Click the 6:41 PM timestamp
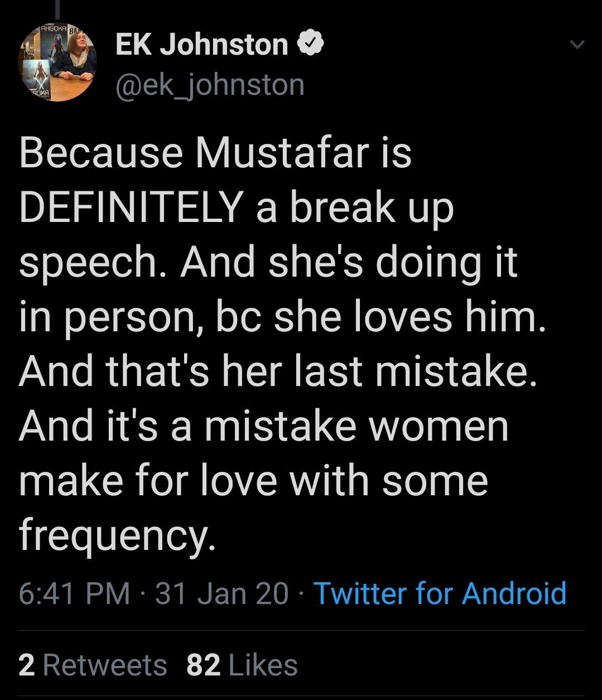 tap(74, 592)
